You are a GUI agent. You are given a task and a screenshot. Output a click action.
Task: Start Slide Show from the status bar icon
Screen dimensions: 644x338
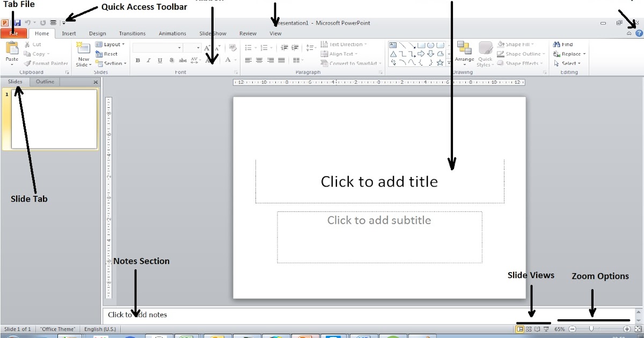coord(547,329)
